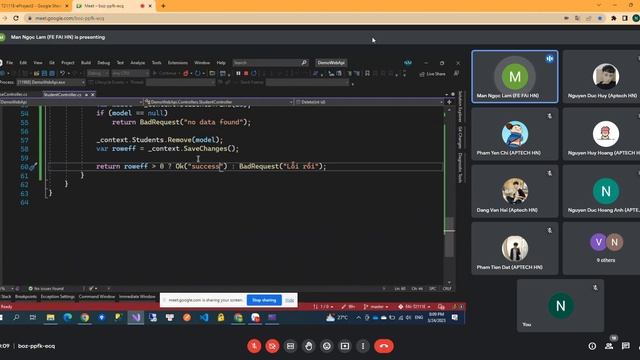The image size is (640, 360).
Task: Show the participants people panel
Action: pos(609,346)
